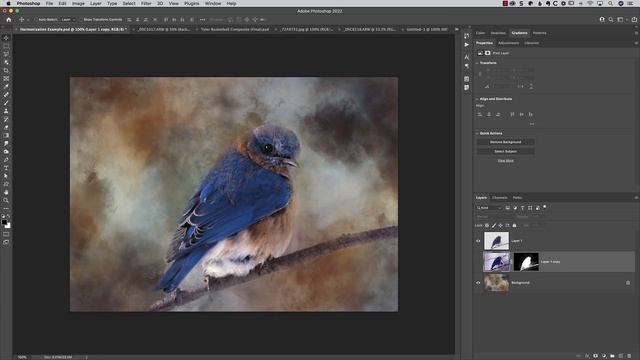Collapse the Align and Distribute section
This screenshot has height=360, width=640.
[x=477, y=99]
